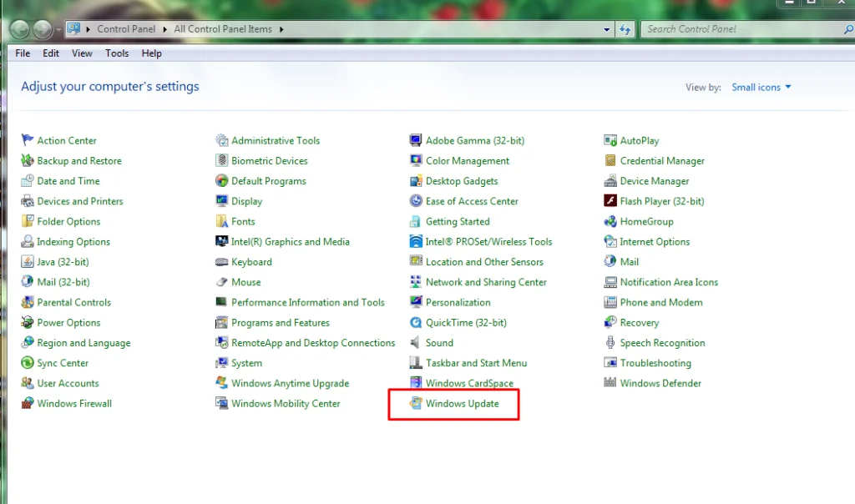Click the Forward navigation arrow button
The height and width of the screenshot is (504, 855).
[x=43, y=29]
